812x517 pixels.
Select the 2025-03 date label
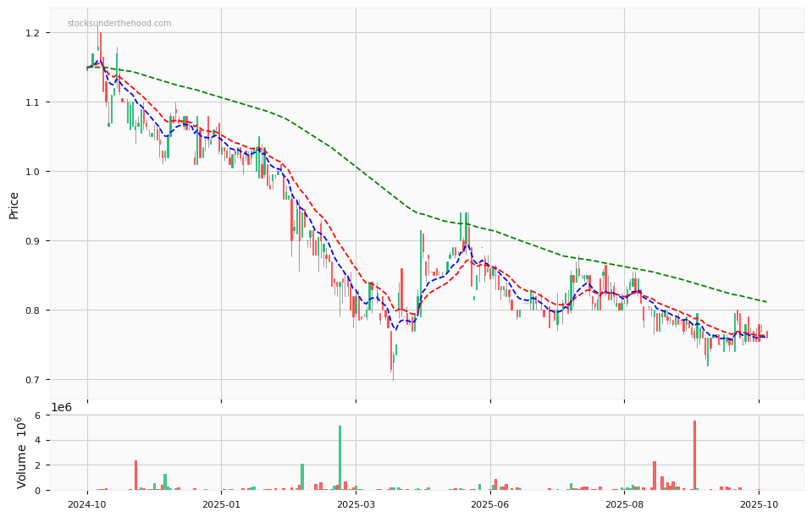[356, 505]
